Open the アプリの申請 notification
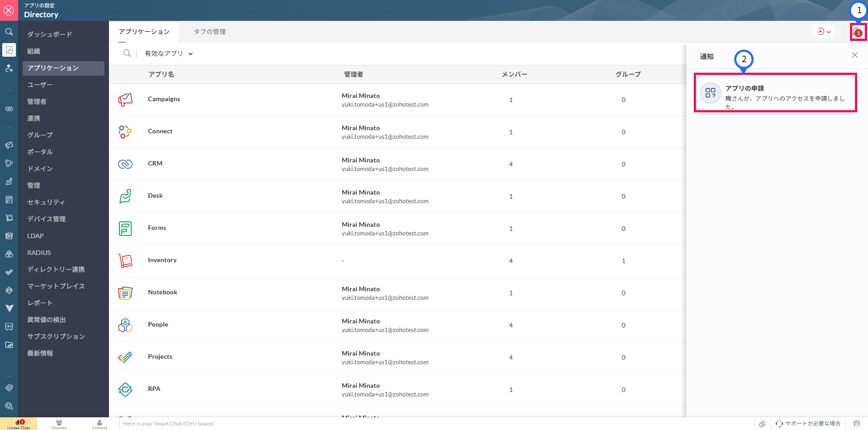 pos(775,93)
